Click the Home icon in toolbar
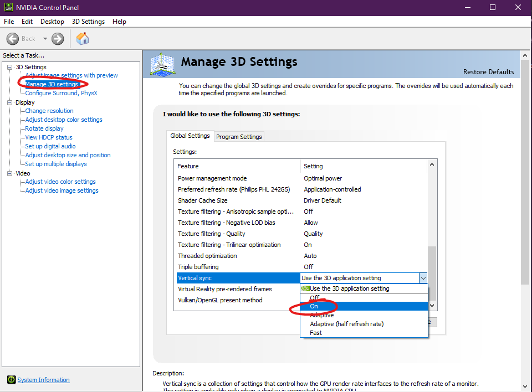532x392 pixels. tap(83, 39)
